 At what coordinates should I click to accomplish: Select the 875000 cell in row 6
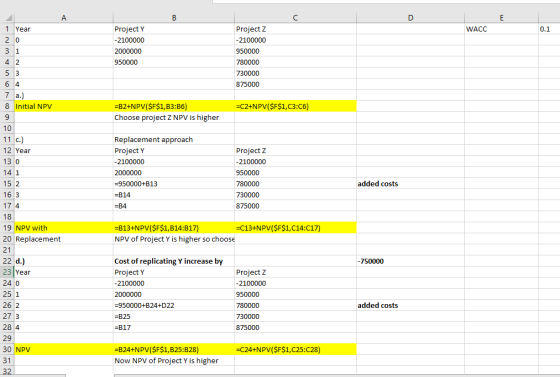(x=295, y=84)
